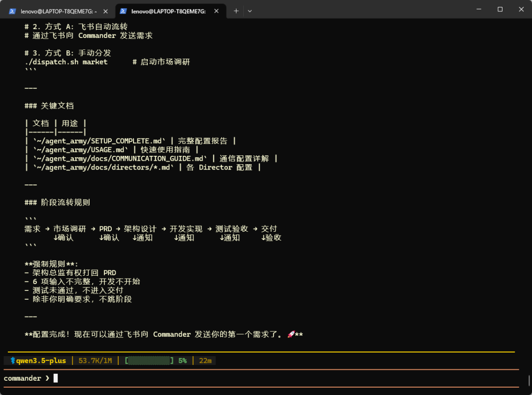532x395 pixels.
Task: Click the PowerShell icon on the active tab
Action: click(x=123, y=10)
